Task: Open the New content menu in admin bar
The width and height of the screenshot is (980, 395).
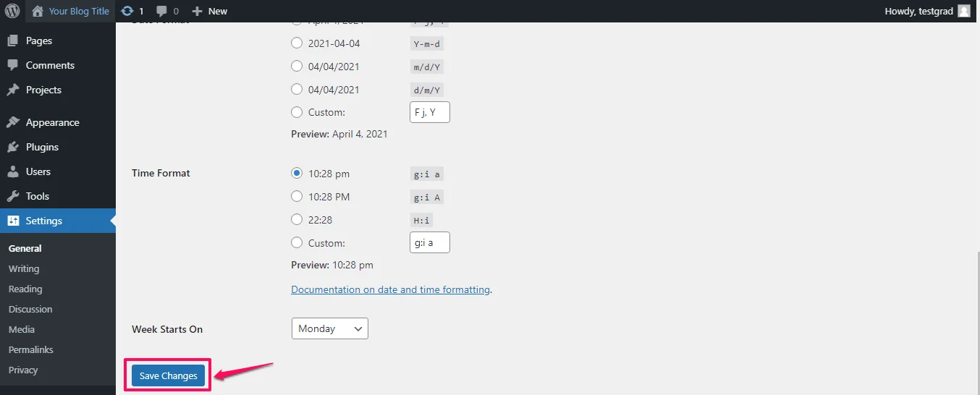Action: click(210, 11)
